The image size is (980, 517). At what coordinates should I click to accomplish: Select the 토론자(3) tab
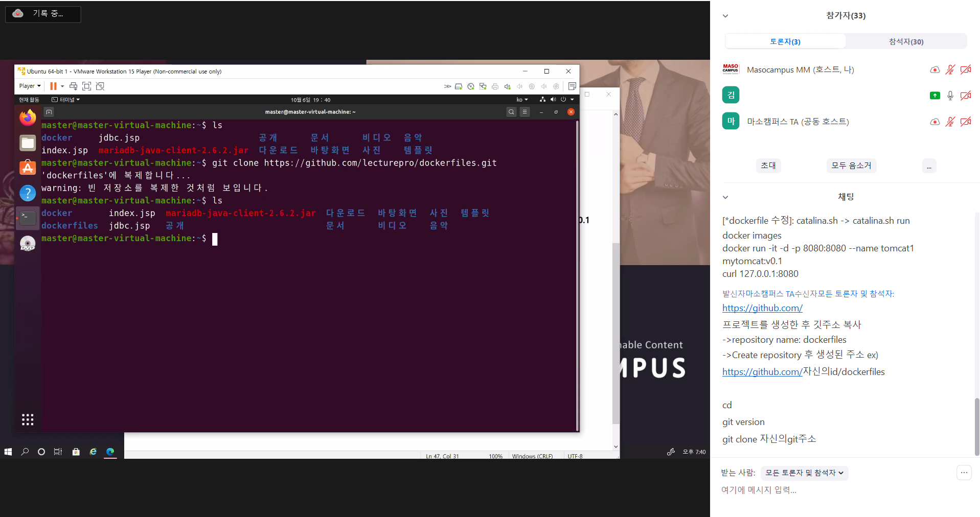(x=785, y=42)
